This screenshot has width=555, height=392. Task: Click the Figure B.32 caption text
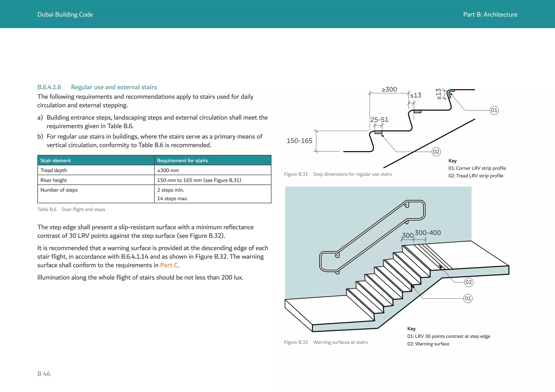(326, 342)
